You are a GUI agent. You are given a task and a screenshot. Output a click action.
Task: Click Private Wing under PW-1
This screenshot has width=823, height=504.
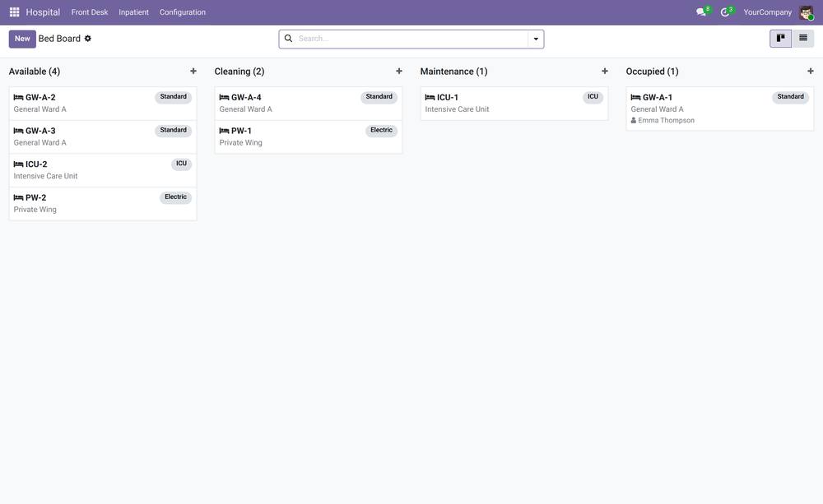pos(241,143)
